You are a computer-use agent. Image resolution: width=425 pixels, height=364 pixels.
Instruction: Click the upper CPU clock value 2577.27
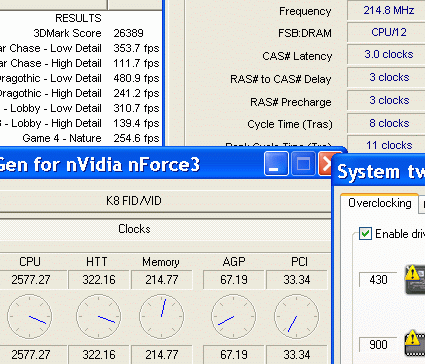pyautogui.click(x=33, y=280)
